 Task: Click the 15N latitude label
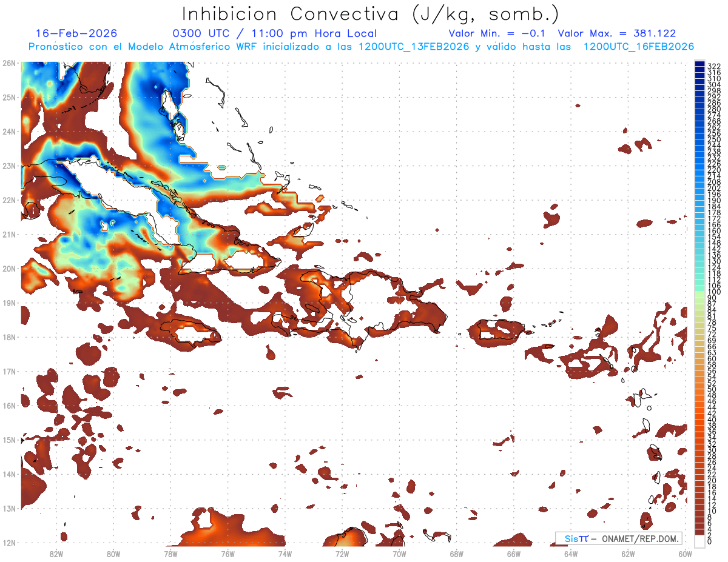(8, 440)
